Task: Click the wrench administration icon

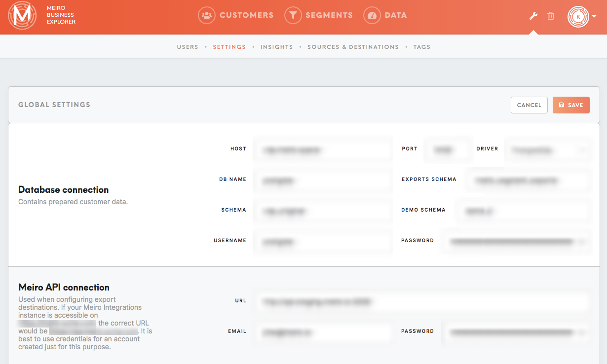Action: click(533, 16)
